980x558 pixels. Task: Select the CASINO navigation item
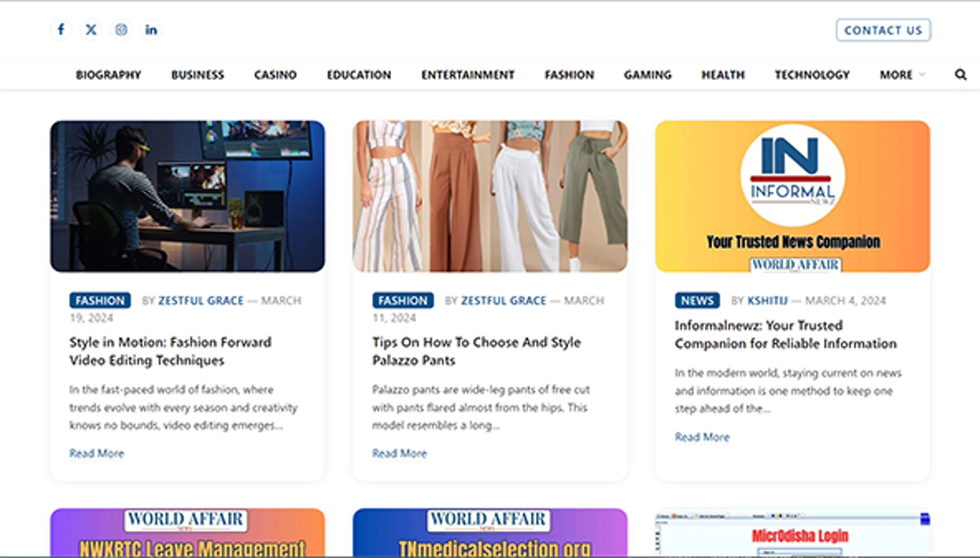click(x=275, y=75)
